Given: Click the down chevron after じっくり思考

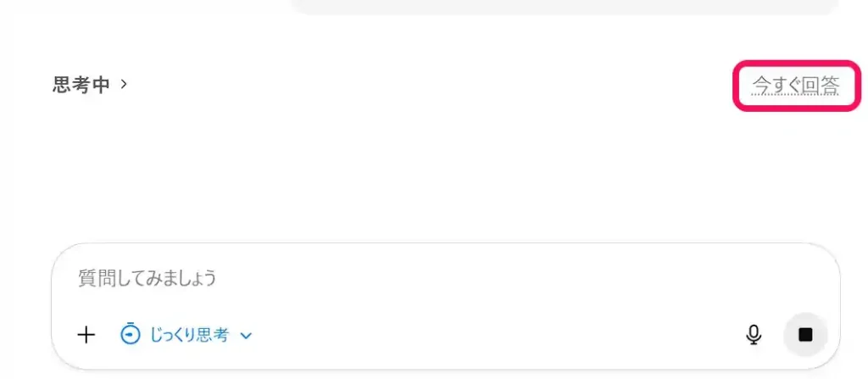Looking at the screenshot, I should click(x=246, y=335).
